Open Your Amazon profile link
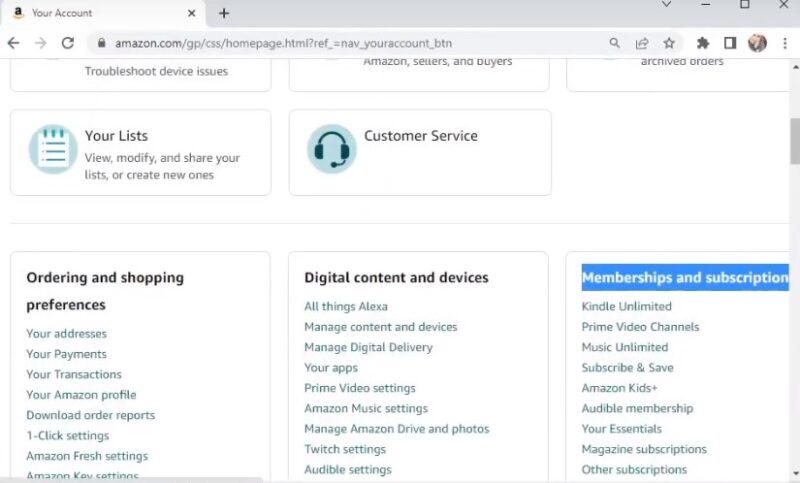Viewport: 800px width, 483px height. pyautogui.click(x=81, y=395)
